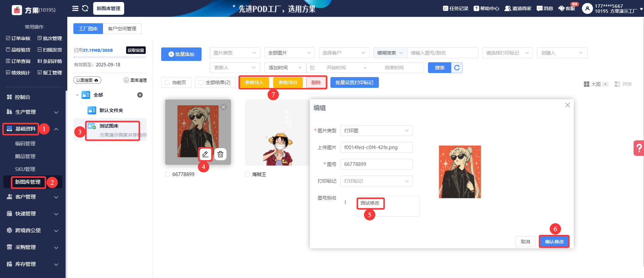Image resolution: width=644 pixels, height=278 pixels.
Task: Select the 测试图库 folder
Action: click(110, 130)
